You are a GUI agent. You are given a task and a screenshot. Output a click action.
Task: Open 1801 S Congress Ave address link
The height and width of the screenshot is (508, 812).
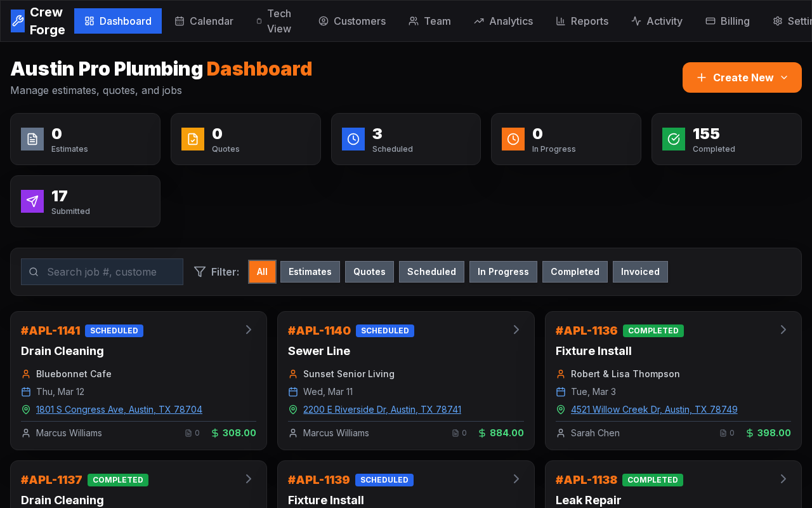pos(119,410)
